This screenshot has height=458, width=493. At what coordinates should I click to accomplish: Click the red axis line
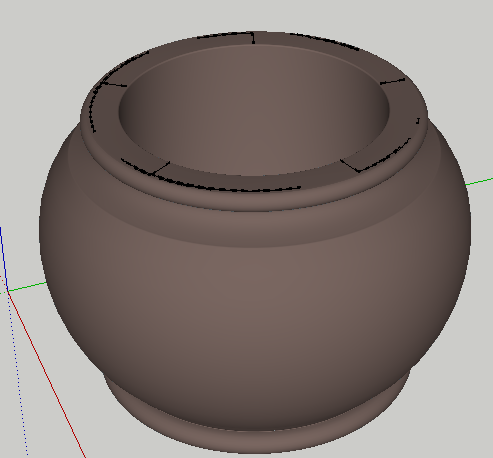click(47, 375)
